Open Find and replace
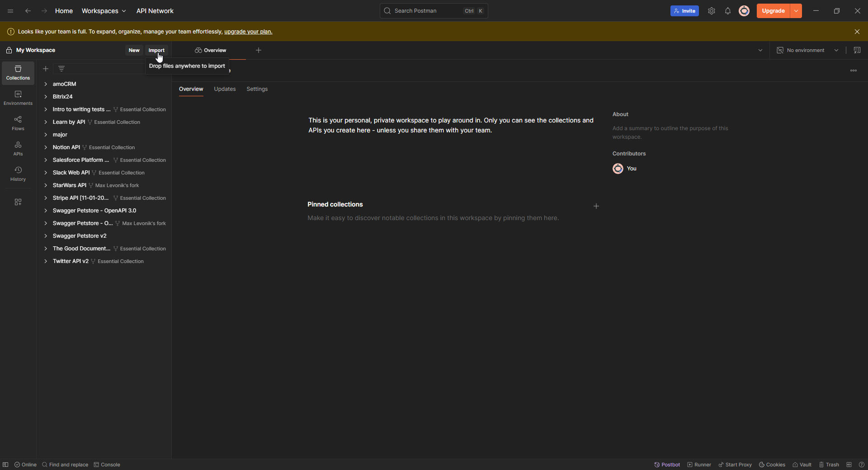Viewport: 868px width, 470px height. 65,465
